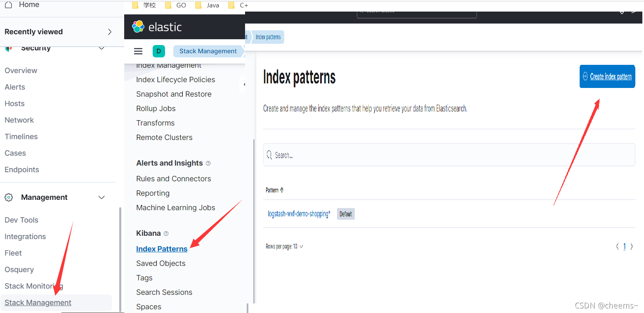Open the Java bookmark folder
This screenshot has height=313, width=644.
coord(207,5)
